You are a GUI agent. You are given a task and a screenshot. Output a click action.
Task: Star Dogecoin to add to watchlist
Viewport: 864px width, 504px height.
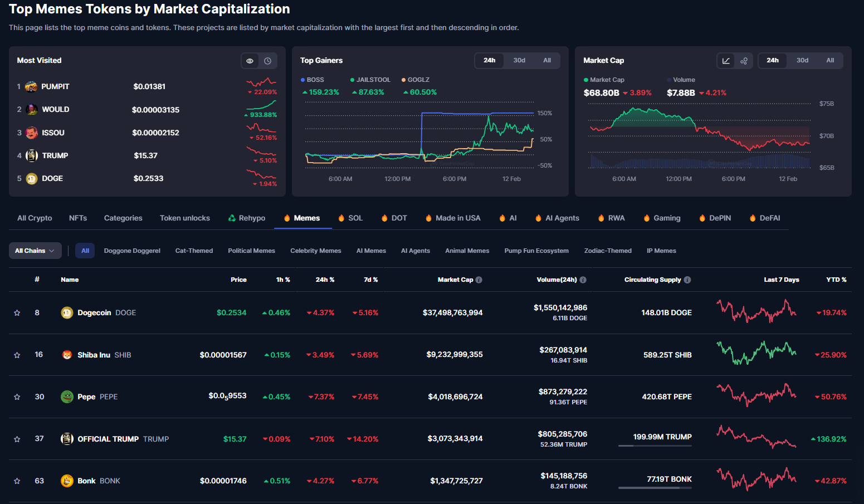click(17, 313)
